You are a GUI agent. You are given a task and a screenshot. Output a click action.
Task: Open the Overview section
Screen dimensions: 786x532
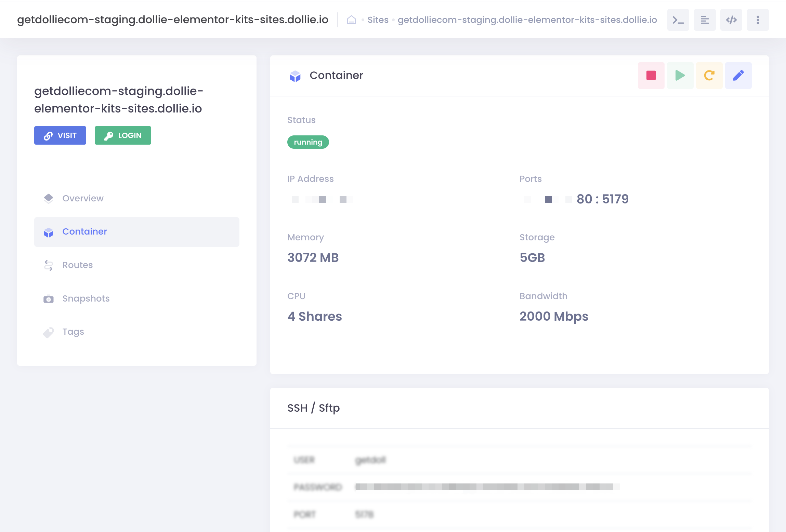coord(83,198)
